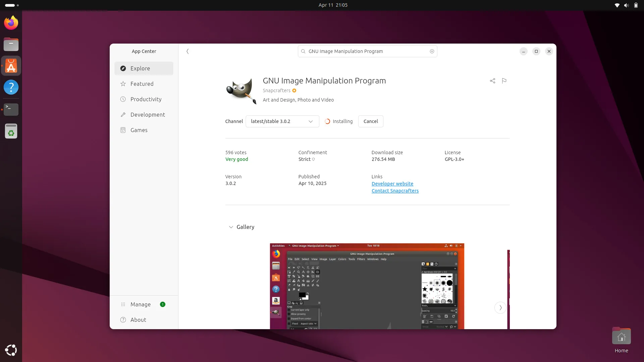Click the battery icon in top bar
The width and height of the screenshot is (644, 362).
tap(636, 5)
